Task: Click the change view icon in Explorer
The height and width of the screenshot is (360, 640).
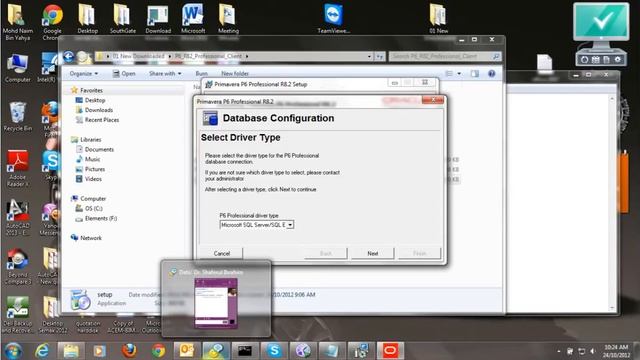Action: [x=449, y=73]
